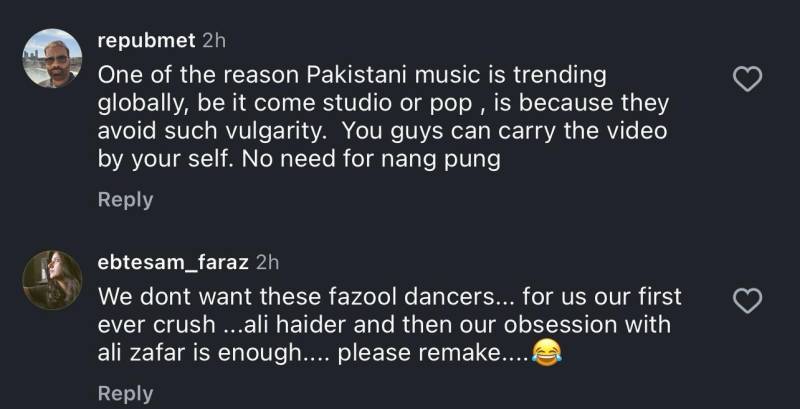Open the repubmet username link
The image size is (800, 409).
click(146, 41)
